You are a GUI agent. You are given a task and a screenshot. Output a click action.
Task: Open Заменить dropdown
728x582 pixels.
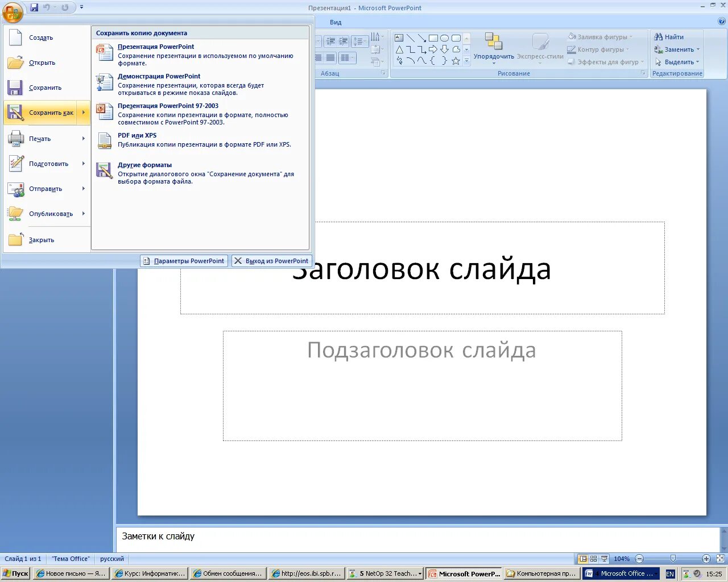pyautogui.click(x=677, y=49)
